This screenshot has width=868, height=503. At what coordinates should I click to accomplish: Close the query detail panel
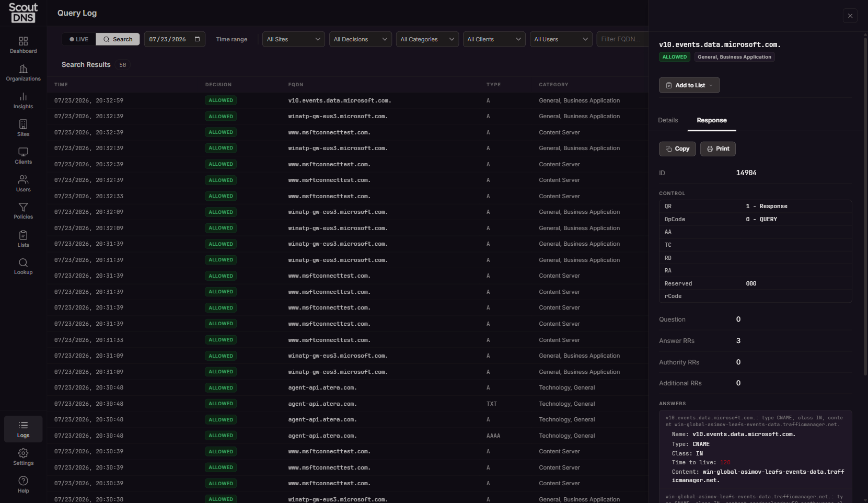[850, 16]
